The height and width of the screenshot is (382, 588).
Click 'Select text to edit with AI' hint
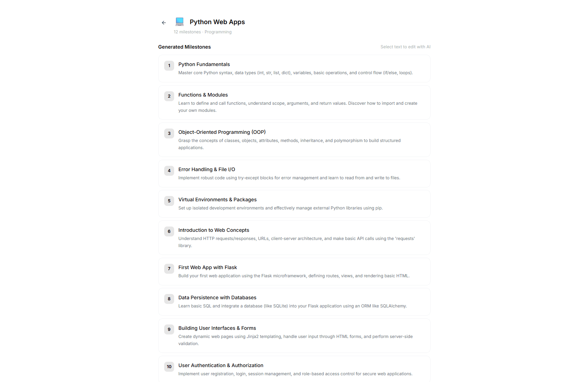coord(405,47)
